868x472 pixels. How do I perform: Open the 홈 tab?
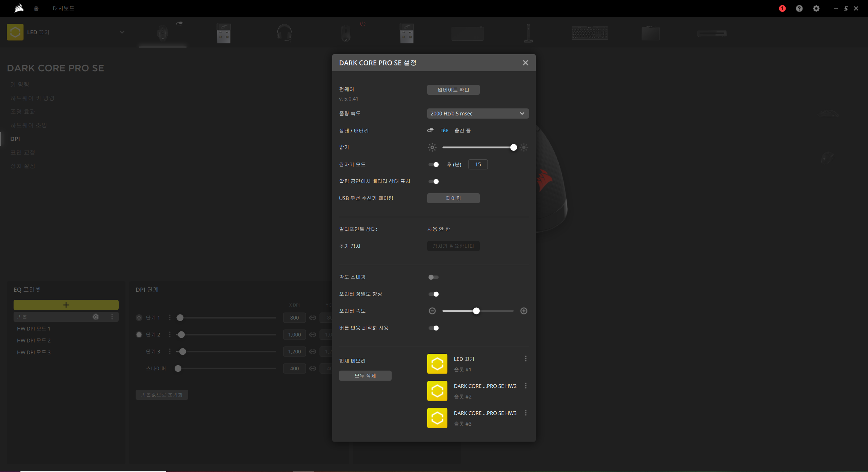tap(36, 8)
